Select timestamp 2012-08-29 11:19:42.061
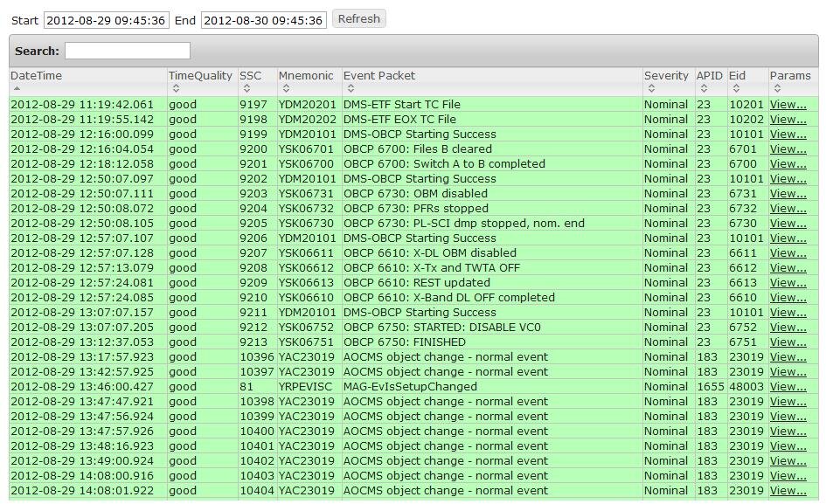The height and width of the screenshot is (504, 826). click(82, 104)
